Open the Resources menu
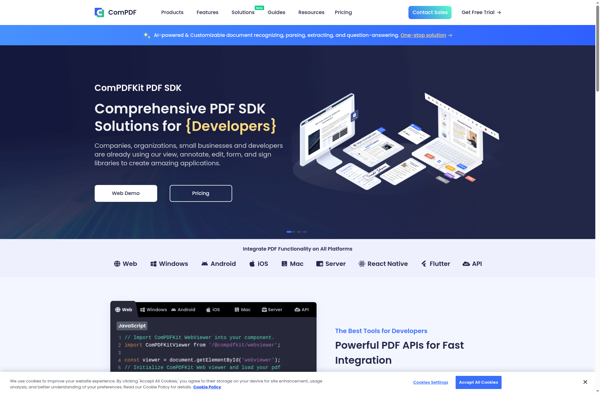The height and width of the screenshot is (394, 600). (x=311, y=12)
